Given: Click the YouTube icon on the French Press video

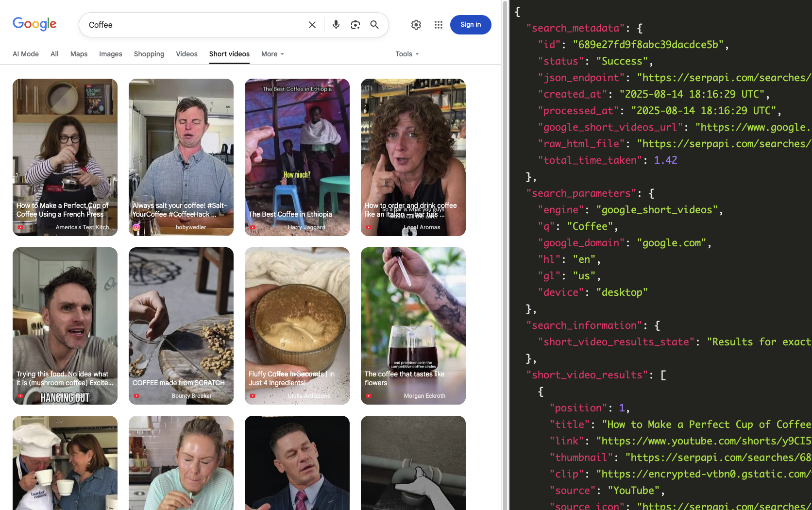Looking at the screenshot, I should [20, 227].
